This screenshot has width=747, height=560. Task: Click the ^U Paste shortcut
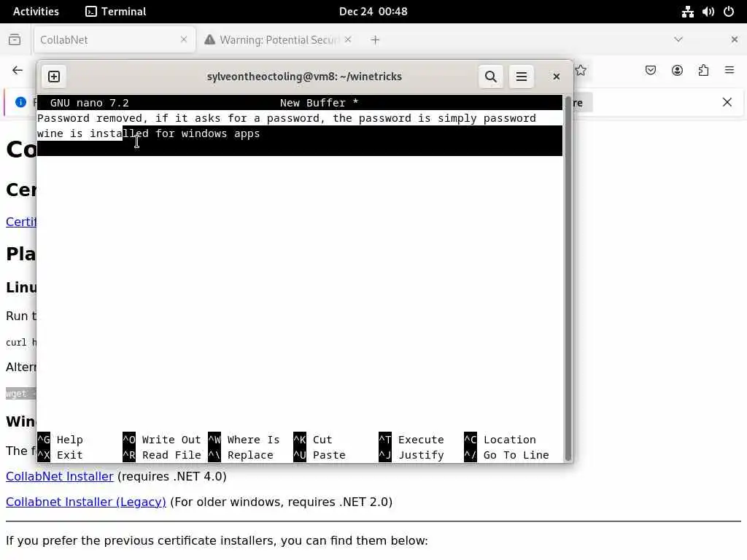[x=320, y=455]
